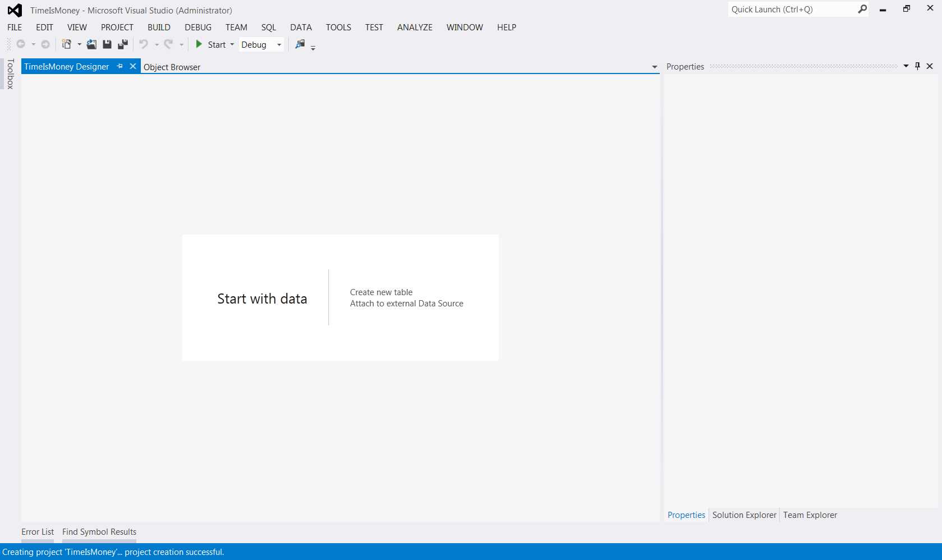Switch to the Object Browser tab
The height and width of the screenshot is (560, 942).
(172, 67)
